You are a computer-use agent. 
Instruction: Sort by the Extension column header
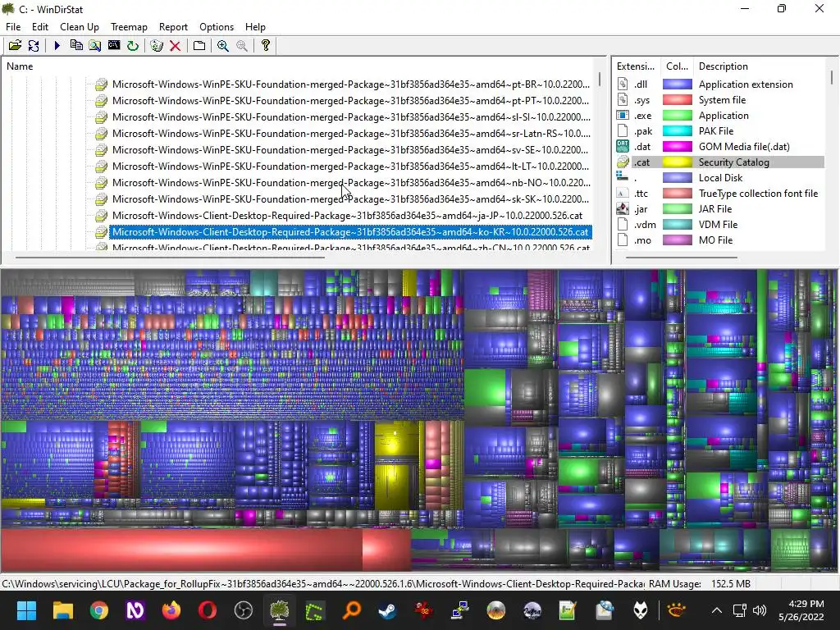[636, 66]
